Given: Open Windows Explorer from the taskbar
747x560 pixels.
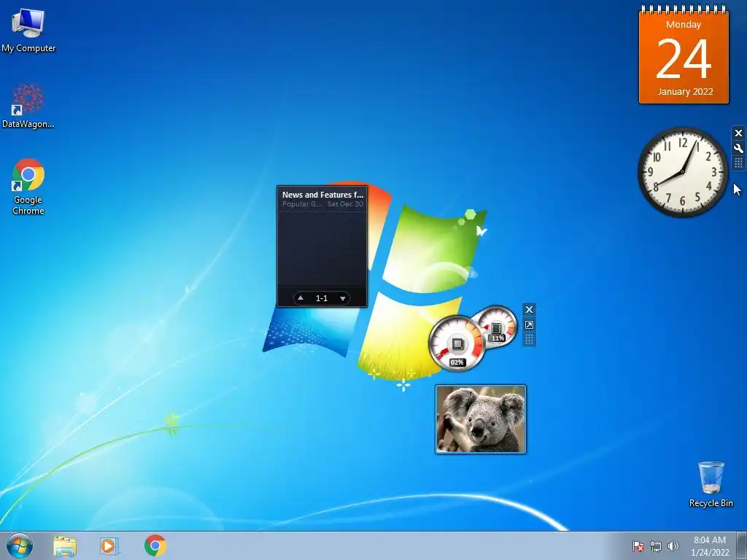Looking at the screenshot, I should pyautogui.click(x=65, y=545).
